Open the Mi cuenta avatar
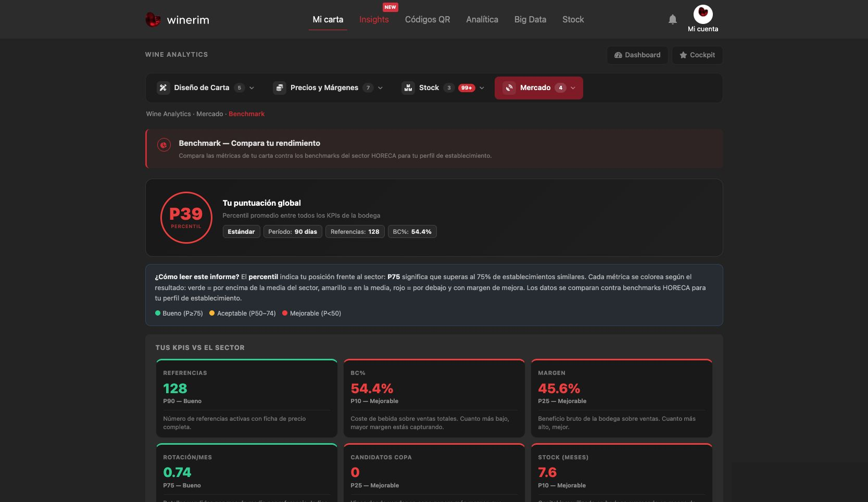 (703, 14)
